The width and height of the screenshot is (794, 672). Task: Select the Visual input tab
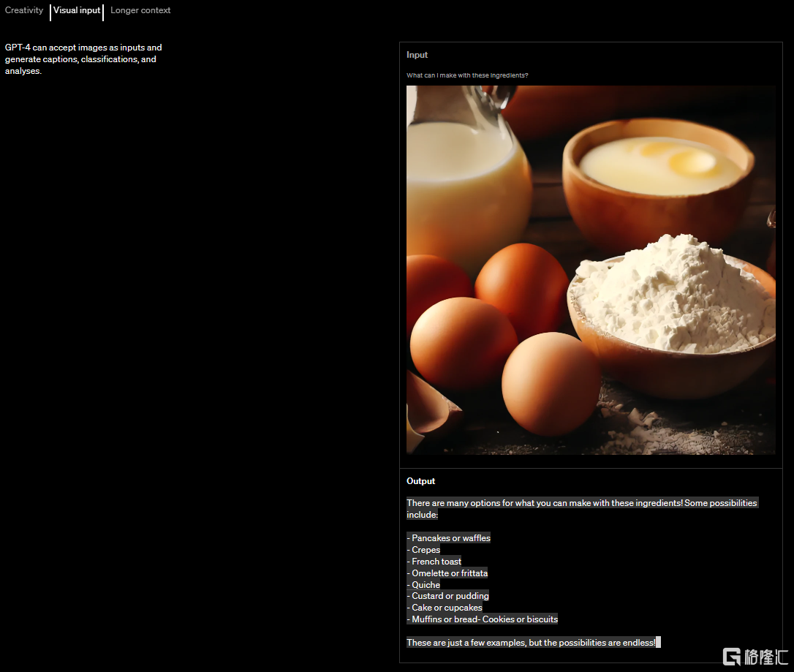[77, 10]
